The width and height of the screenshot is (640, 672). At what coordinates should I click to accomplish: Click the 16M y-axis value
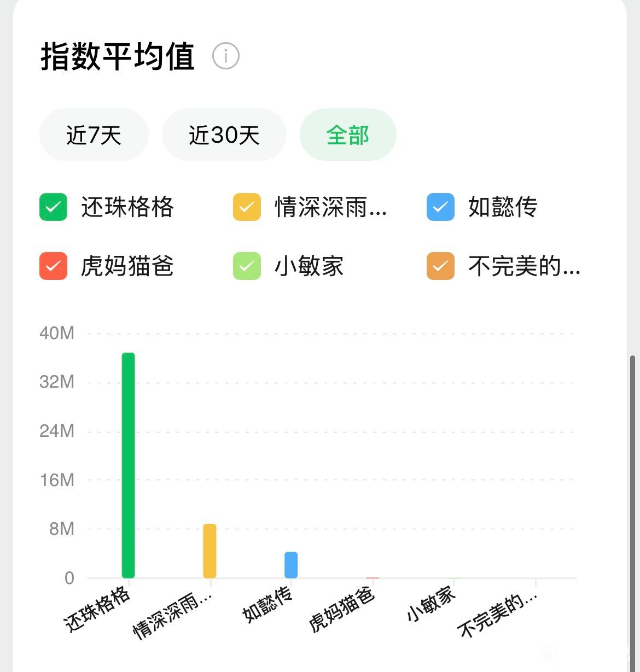tap(57, 480)
